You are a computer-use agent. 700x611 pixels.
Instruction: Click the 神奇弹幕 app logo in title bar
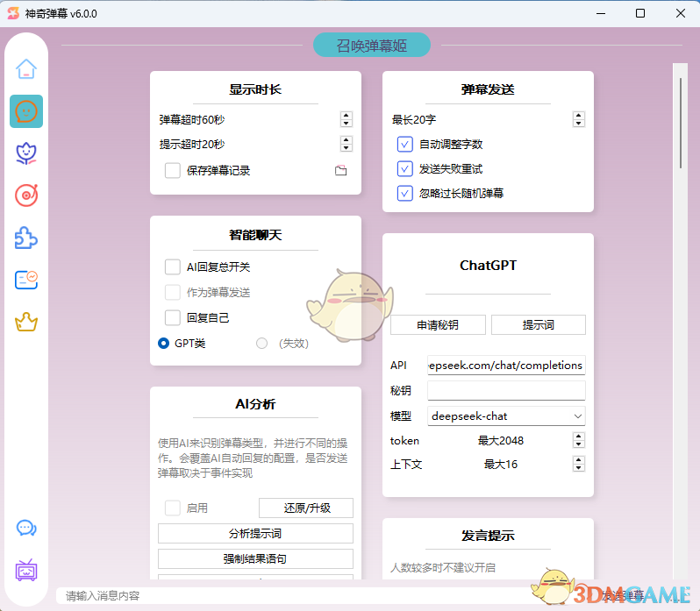[x=13, y=13]
